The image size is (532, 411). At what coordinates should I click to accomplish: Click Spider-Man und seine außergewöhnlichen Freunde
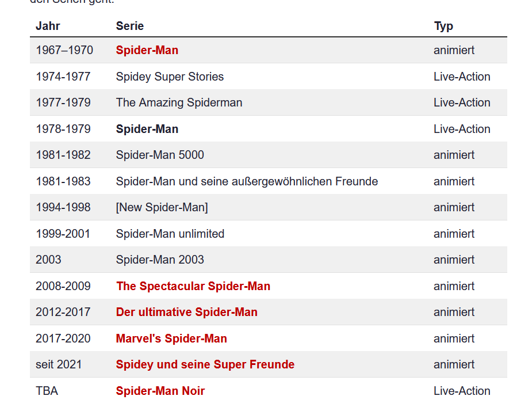pos(247,181)
